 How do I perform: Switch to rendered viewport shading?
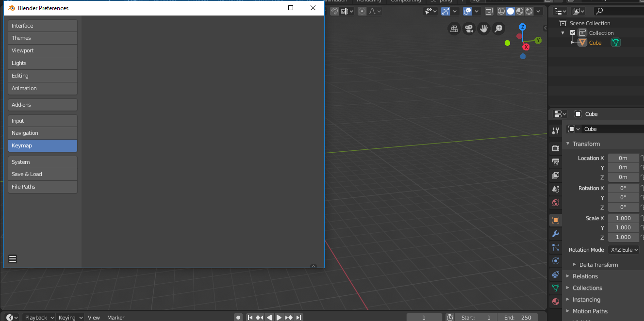click(x=530, y=11)
